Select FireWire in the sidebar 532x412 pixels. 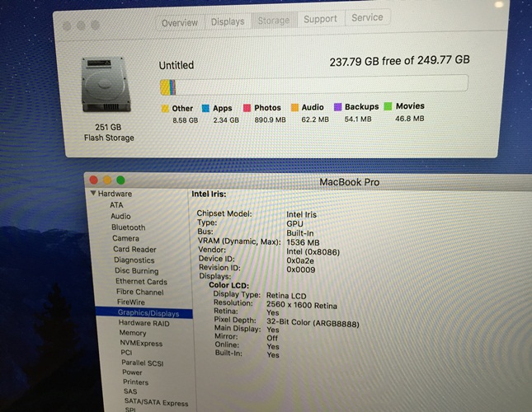tap(130, 302)
